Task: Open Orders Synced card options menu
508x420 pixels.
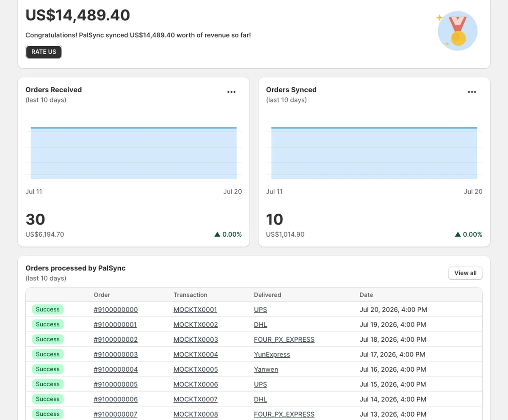Action: coord(472,92)
